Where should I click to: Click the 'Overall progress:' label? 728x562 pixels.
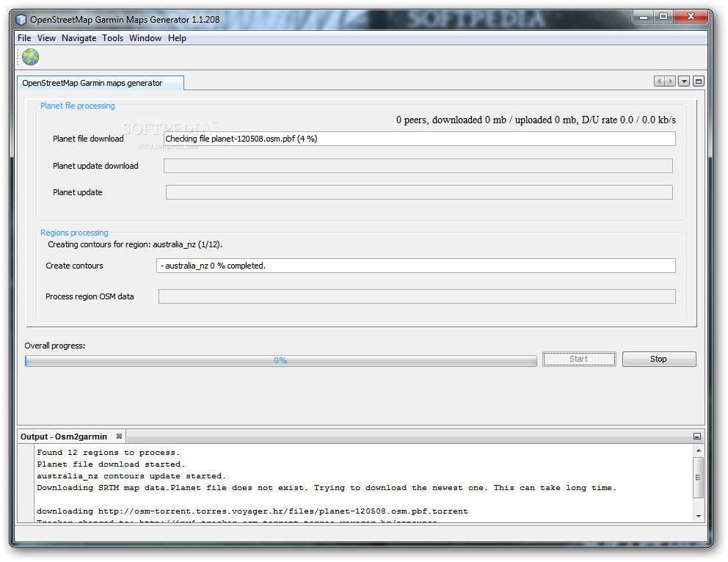55,346
